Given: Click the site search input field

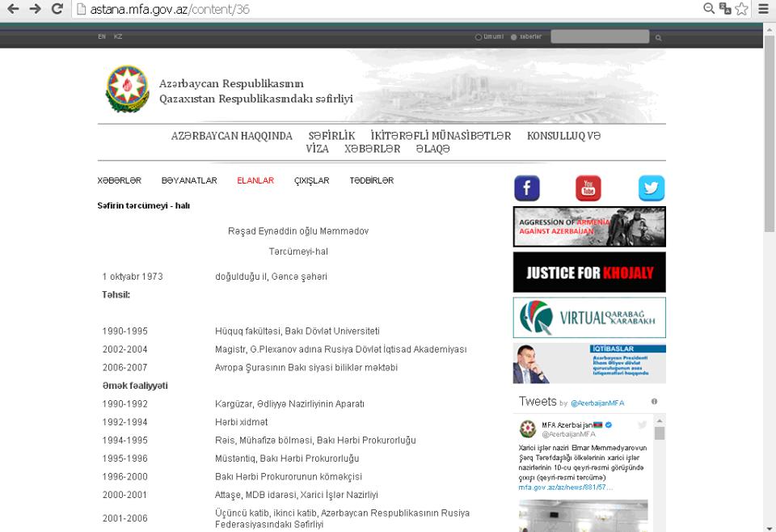Looking at the screenshot, I should pos(599,36).
